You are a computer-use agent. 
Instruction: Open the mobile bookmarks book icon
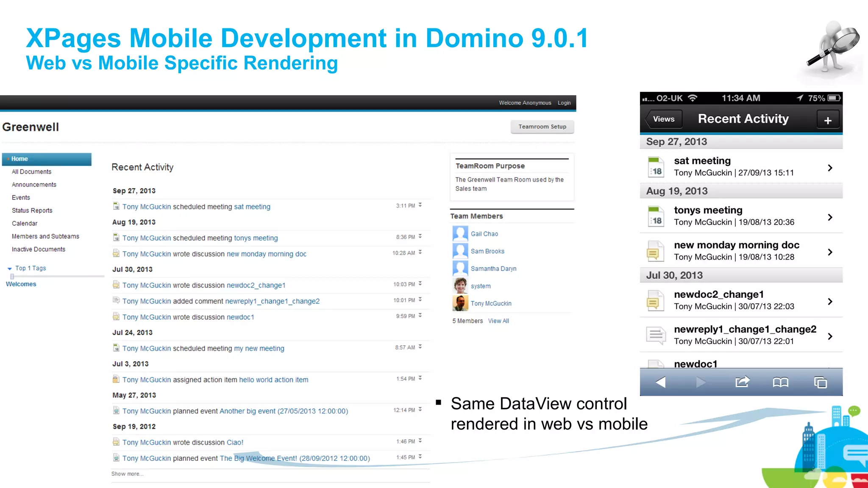(780, 383)
